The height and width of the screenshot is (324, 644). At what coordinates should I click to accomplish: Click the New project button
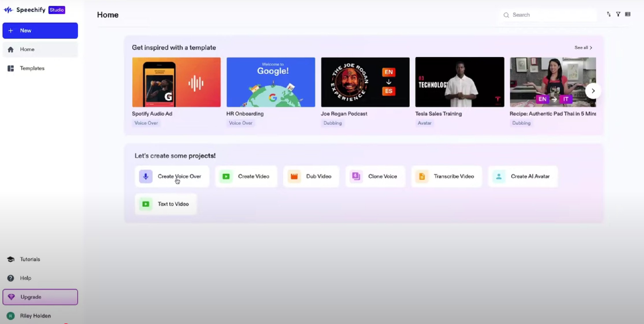tap(40, 30)
